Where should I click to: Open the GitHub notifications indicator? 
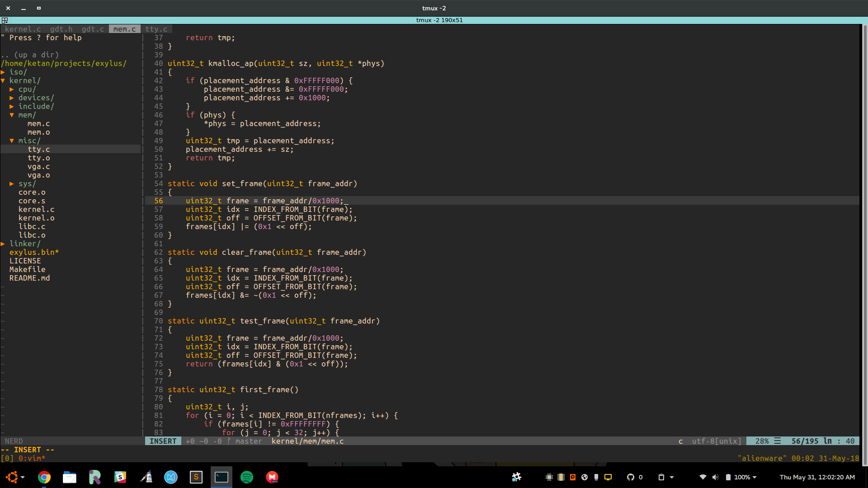(x=634, y=477)
